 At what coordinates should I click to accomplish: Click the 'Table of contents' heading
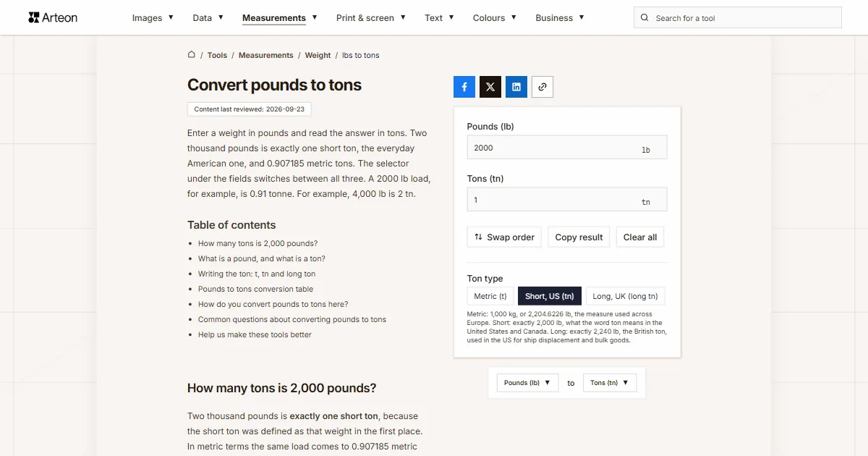point(231,225)
